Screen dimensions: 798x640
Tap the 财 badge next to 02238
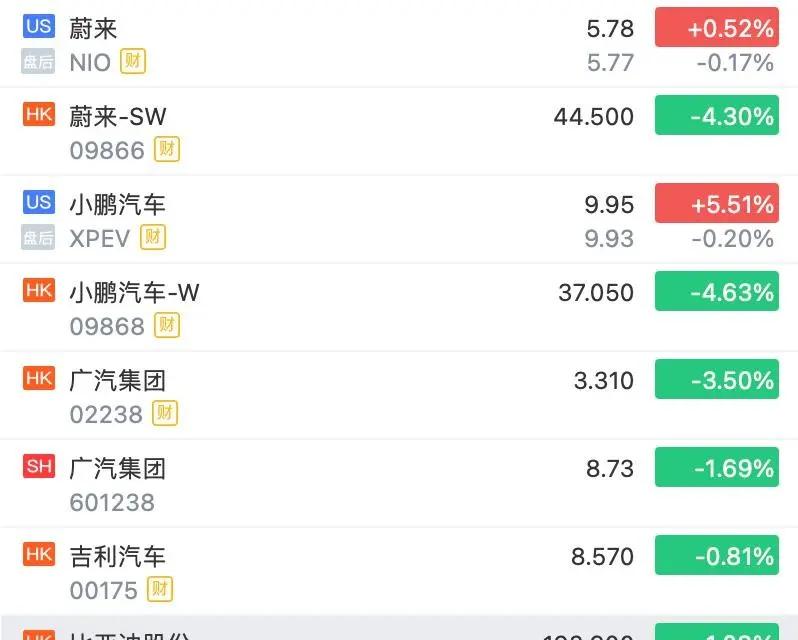click(x=165, y=413)
